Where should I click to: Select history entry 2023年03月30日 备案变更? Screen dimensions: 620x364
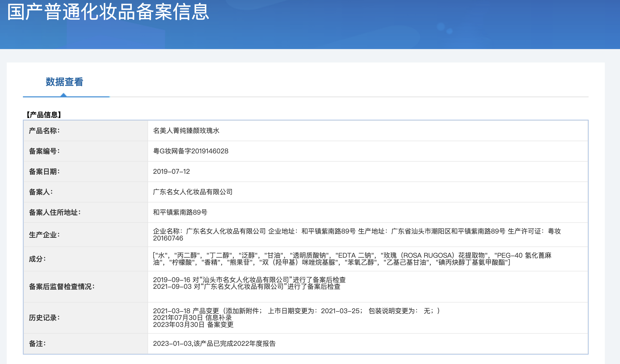pos(193,325)
